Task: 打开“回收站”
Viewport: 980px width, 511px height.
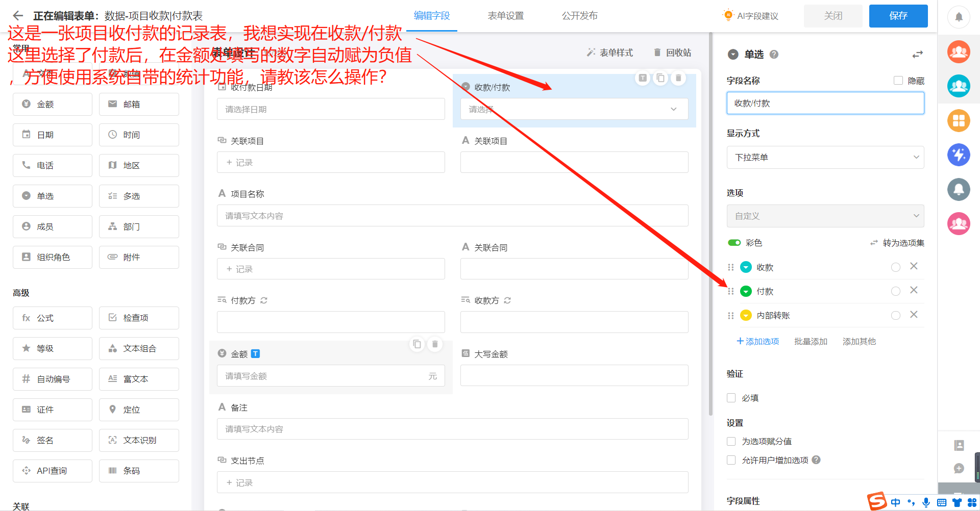Action: coord(672,52)
